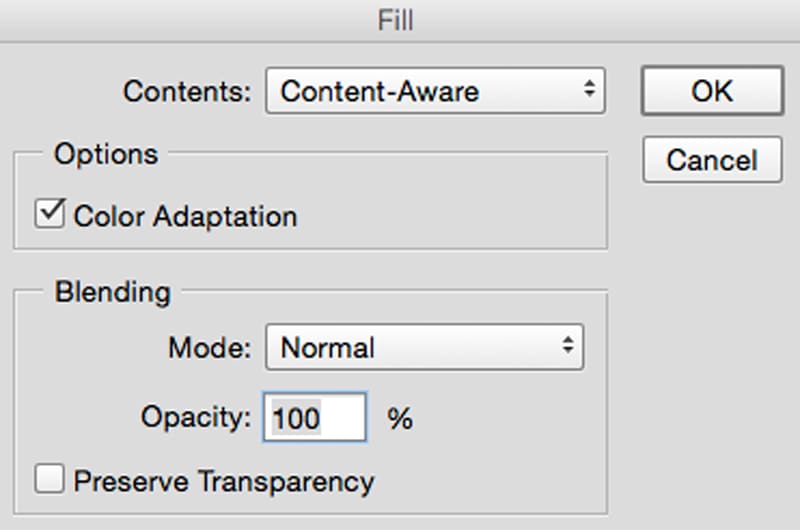The width and height of the screenshot is (800, 530).
Task: Click the percent sign beside Opacity
Action: 400,418
